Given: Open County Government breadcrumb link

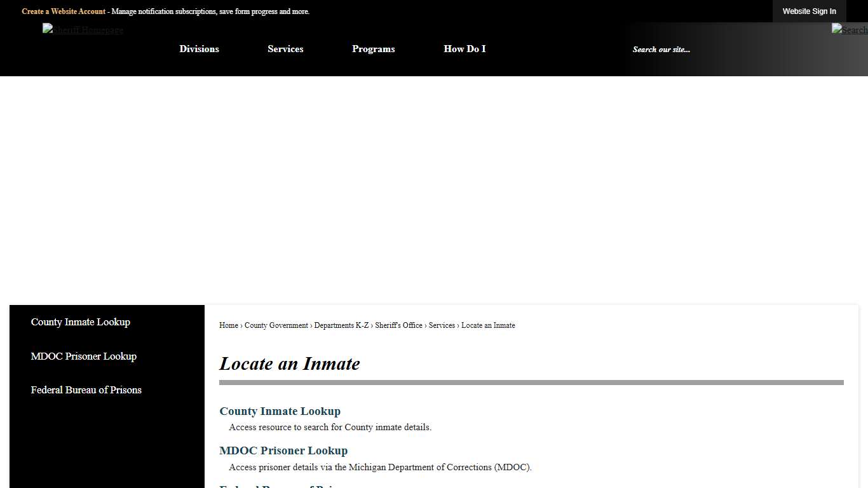Looking at the screenshot, I should pyautogui.click(x=276, y=325).
